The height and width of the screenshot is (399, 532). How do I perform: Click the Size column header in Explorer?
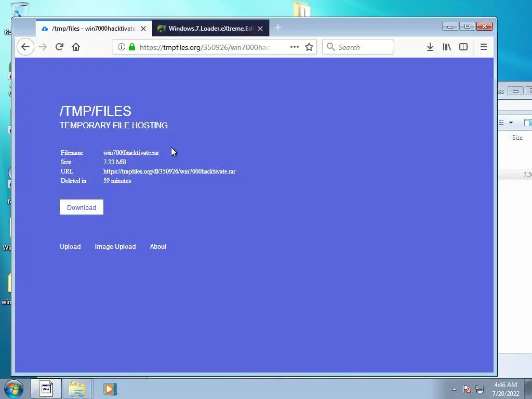coord(517,137)
